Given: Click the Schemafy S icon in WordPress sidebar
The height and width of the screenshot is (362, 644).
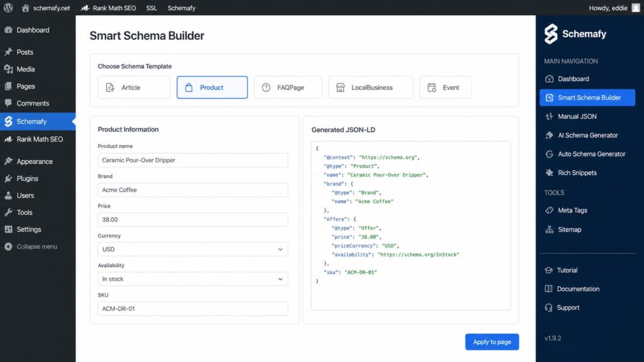Looking at the screenshot, I should (x=8, y=121).
